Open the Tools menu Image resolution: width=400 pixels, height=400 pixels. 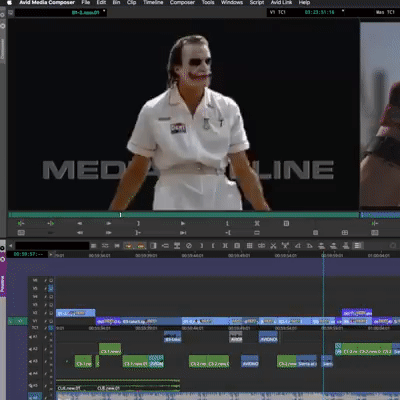coord(208,3)
